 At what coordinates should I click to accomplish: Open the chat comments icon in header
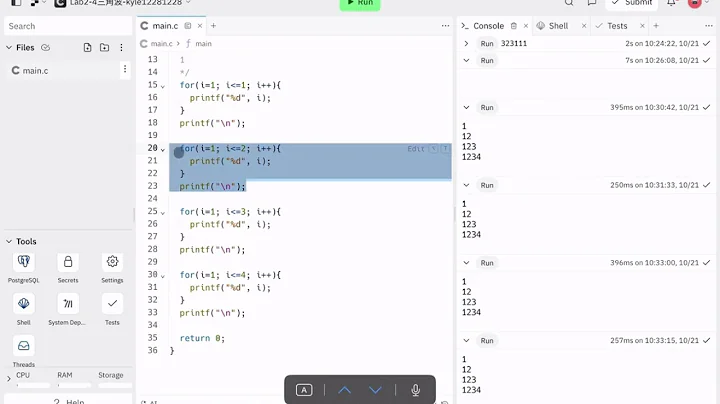click(592, 3)
